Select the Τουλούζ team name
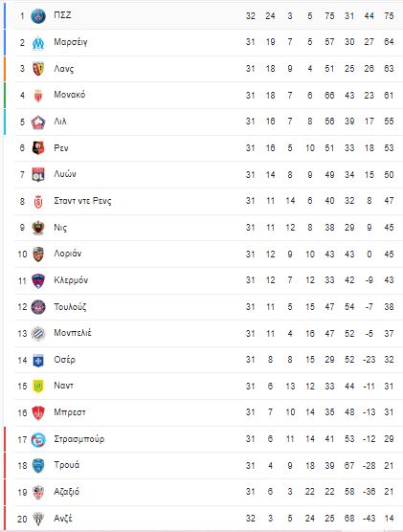The width and height of the screenshot is (403, 532). [70, 307]
